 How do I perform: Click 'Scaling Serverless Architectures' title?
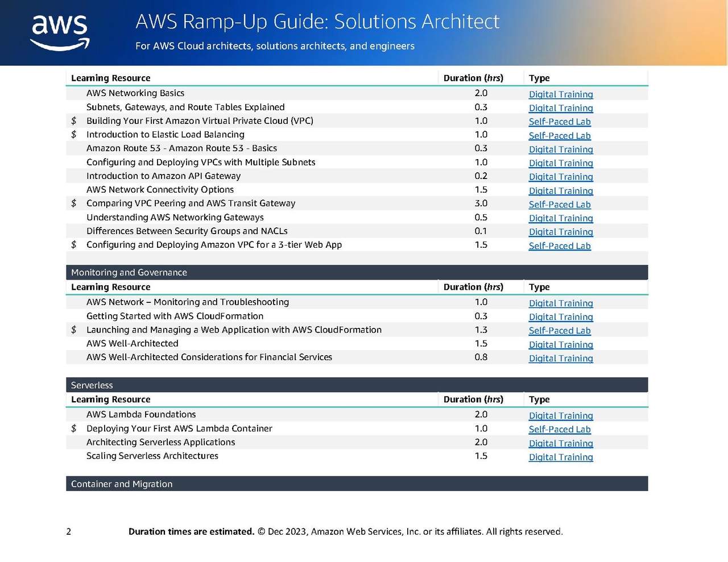(x=152, y=456)
